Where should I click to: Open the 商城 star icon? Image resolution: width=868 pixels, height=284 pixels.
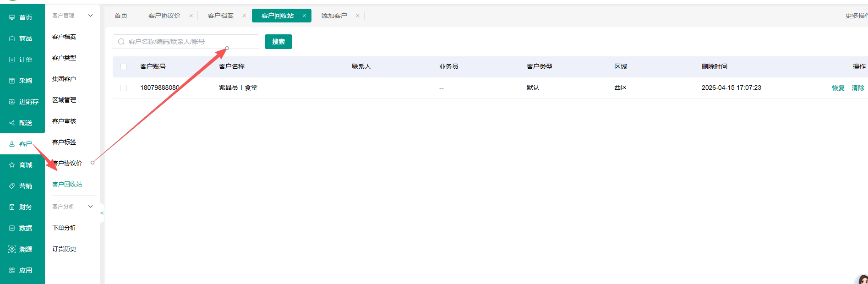(12, 165)
